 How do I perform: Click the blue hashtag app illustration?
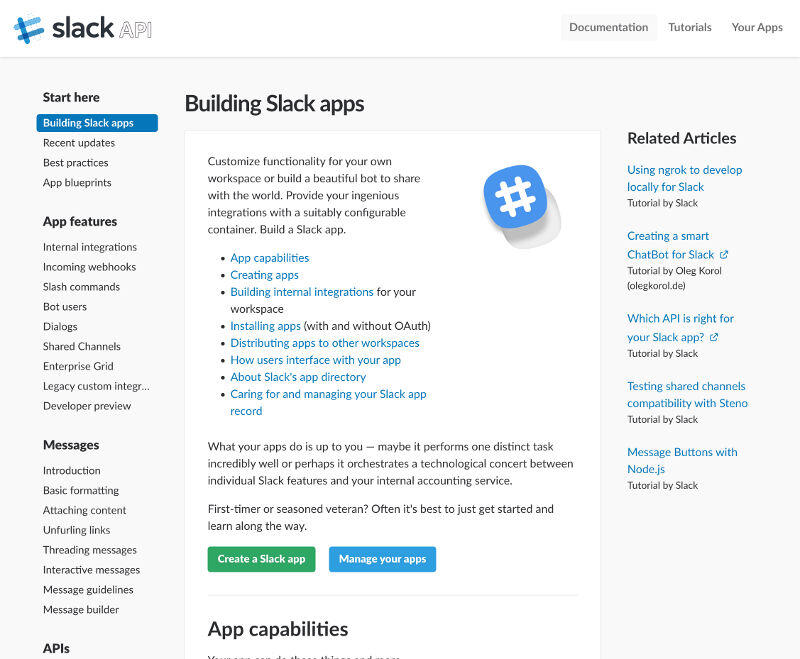517,194
